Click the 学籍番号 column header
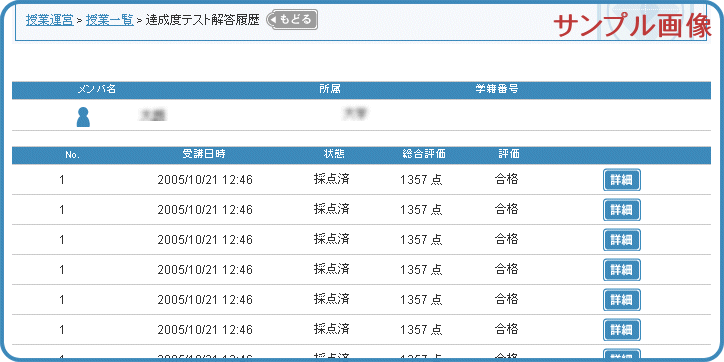Image resolution: width=724 pixels, height=362 pixels. pos(497,90)
